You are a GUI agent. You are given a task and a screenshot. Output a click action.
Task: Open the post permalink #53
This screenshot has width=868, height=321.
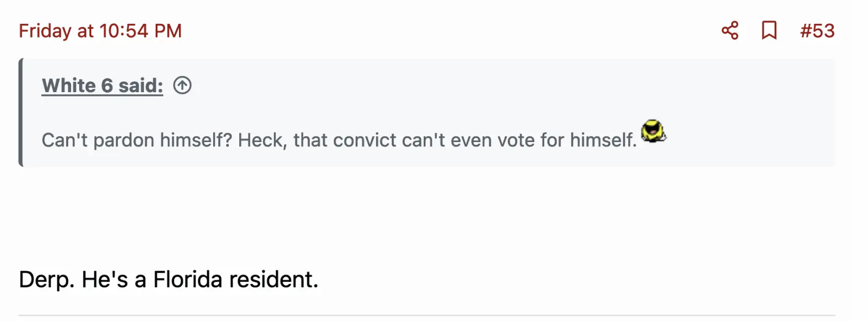817,31
